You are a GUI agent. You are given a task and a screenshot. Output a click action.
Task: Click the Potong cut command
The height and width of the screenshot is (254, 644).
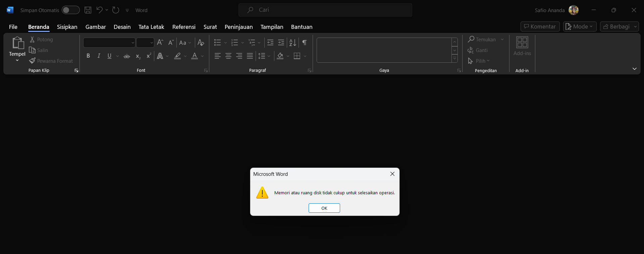click(41, 40)
